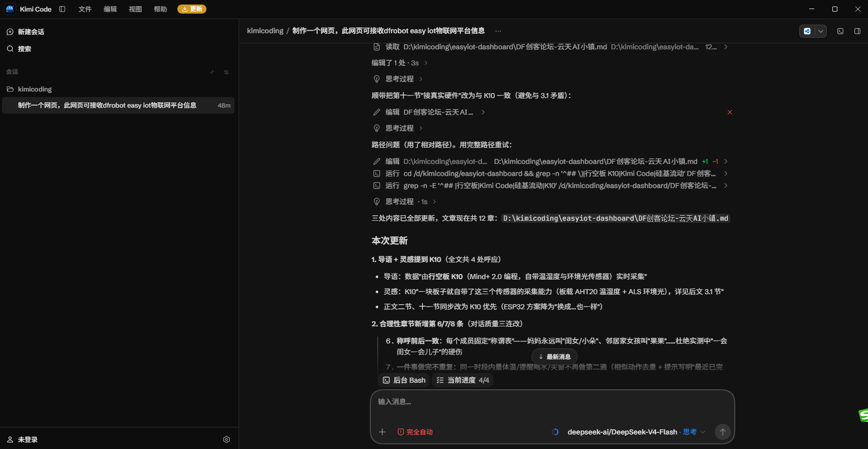Click the 未登录 account entry
Screen dimensions: 868x449
[x=22, y=439]
